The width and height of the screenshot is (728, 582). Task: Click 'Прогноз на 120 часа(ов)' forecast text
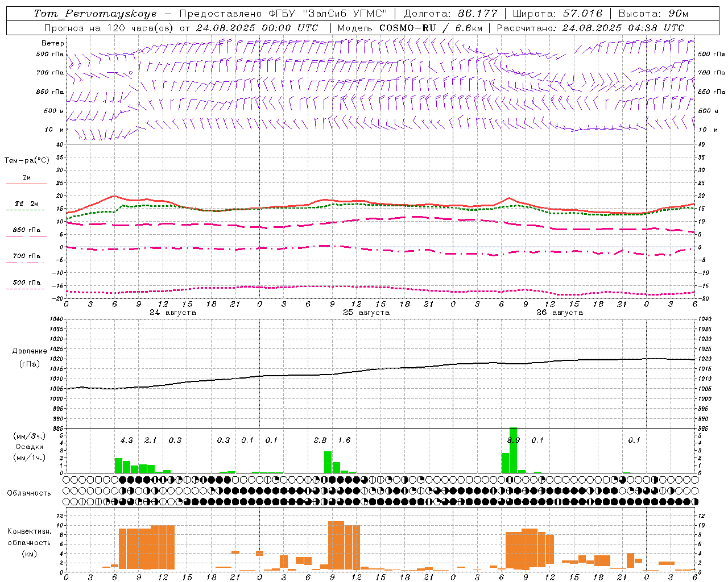coord(110,28)
